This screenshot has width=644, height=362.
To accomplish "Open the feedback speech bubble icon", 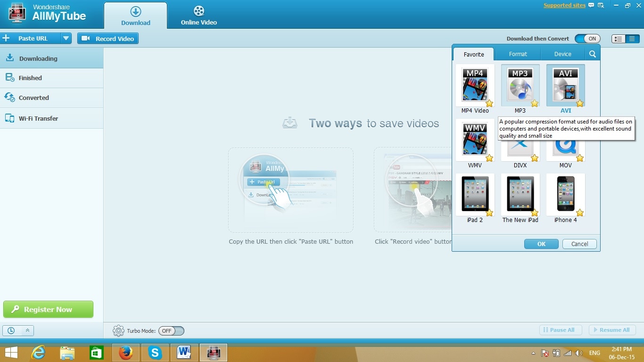I will (x=592, y=6).
